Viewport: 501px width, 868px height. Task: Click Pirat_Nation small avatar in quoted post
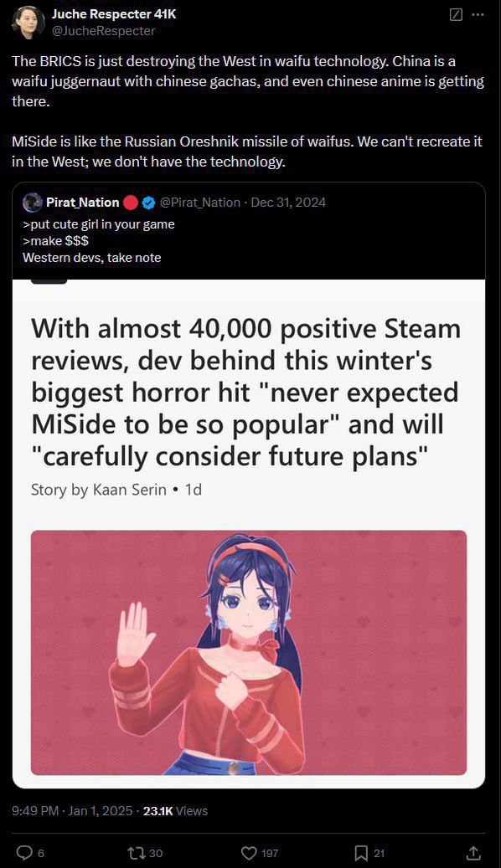[x=32, y=203]
